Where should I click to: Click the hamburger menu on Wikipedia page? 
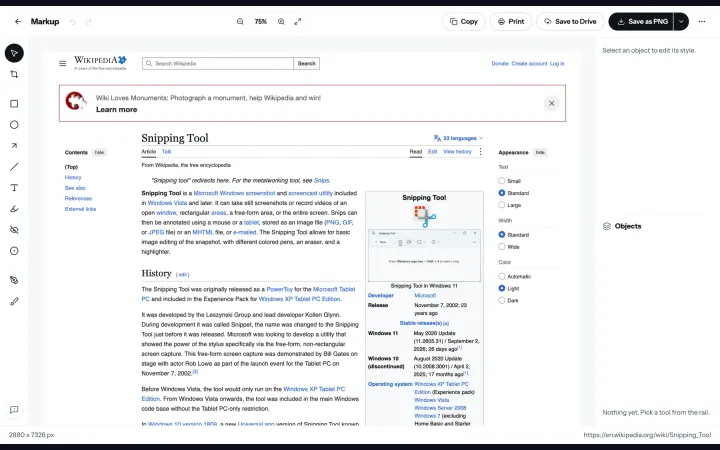[63, 63]
